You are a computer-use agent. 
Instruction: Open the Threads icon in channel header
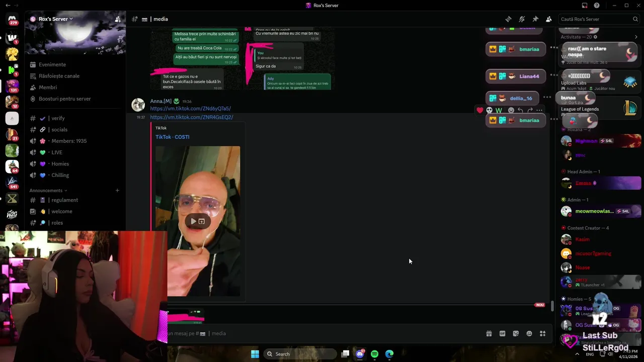[x=509, y=19]
